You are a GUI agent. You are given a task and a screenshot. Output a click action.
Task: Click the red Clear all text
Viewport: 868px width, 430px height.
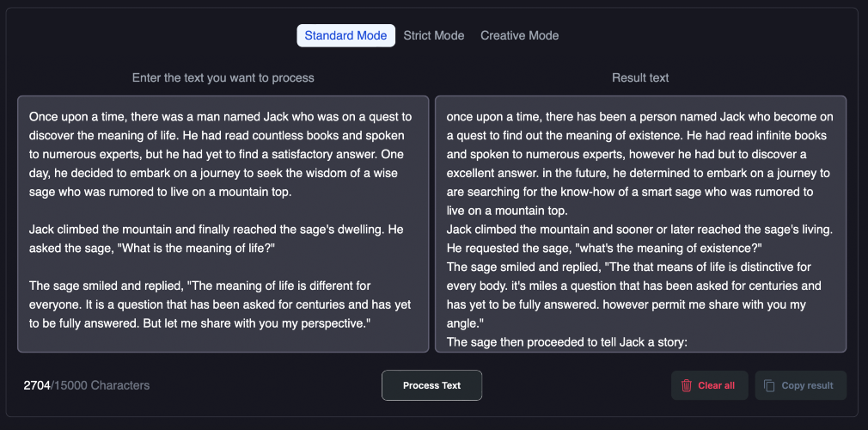pos(716,385)
